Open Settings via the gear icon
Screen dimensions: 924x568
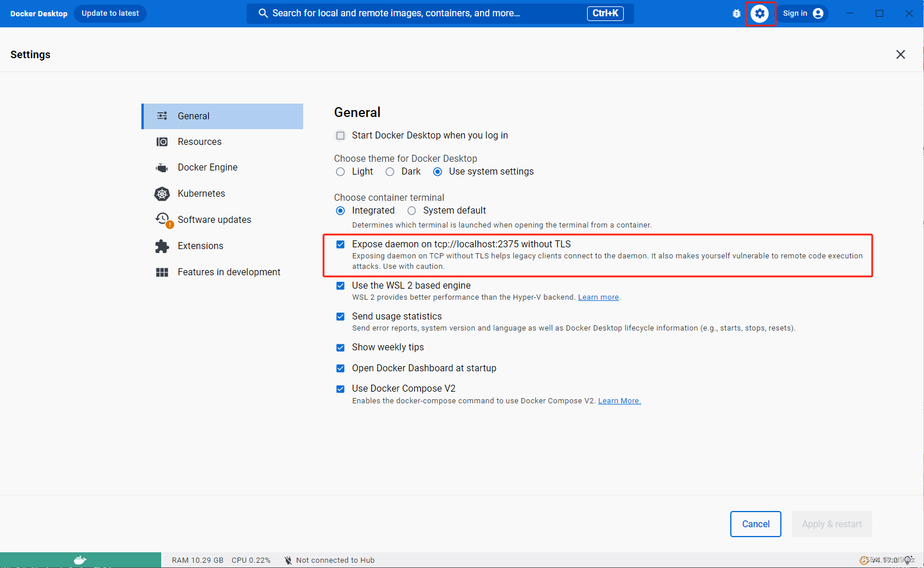[760, 13]
